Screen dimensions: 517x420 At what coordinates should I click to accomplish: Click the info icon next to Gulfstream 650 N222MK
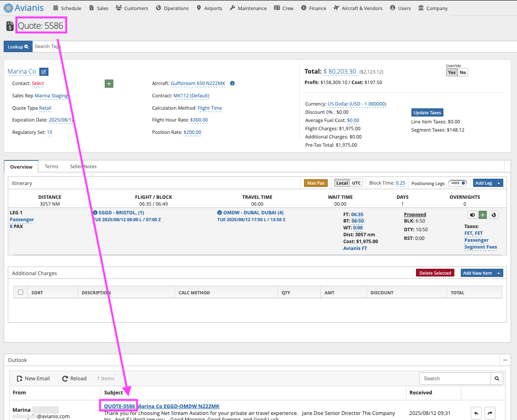pos(232,84)
